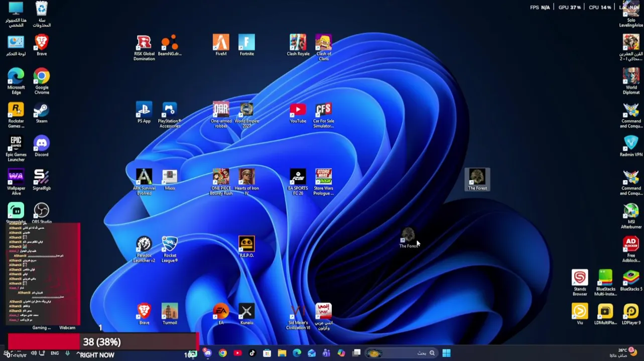644x361 pixels.
Task: Open YouTube desktop shortcut
Action: pos(298,113)
